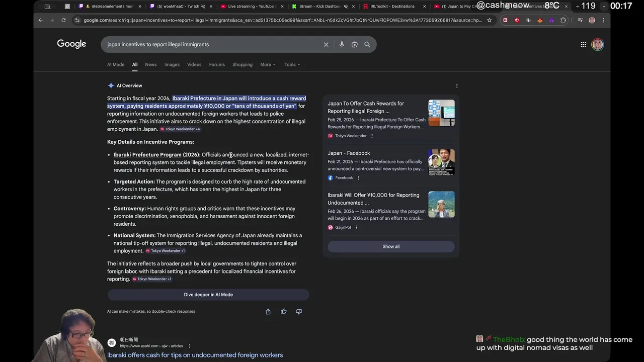Reload the page
The height and width of the screenshot is (362, 644).
tap(63, 20)
